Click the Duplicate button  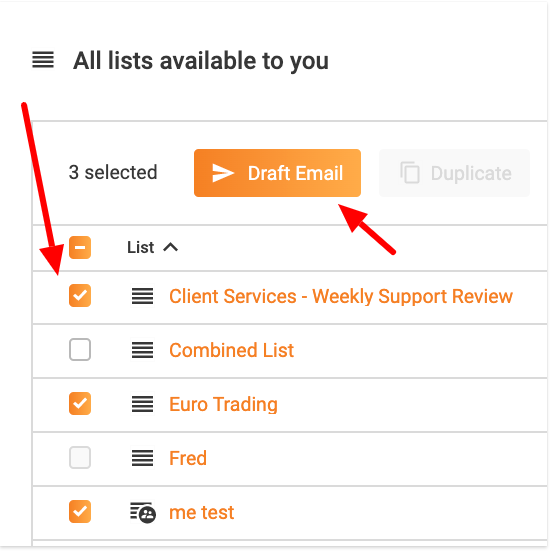tap(454, 173)
